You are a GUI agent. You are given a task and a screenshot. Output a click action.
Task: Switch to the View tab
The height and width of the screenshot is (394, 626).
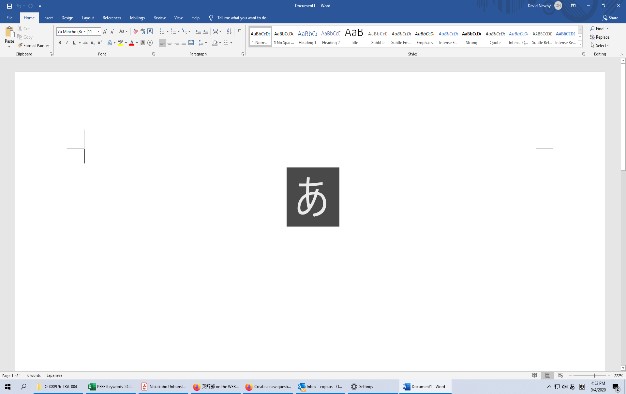pos(178,18)
